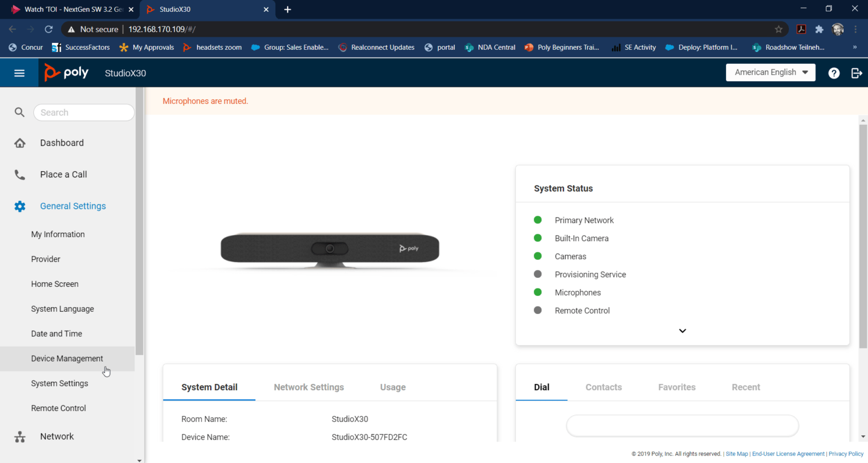Click the sidebar search magnifier icon
This screenshot has height=463, width=868.
click(20, 112)
